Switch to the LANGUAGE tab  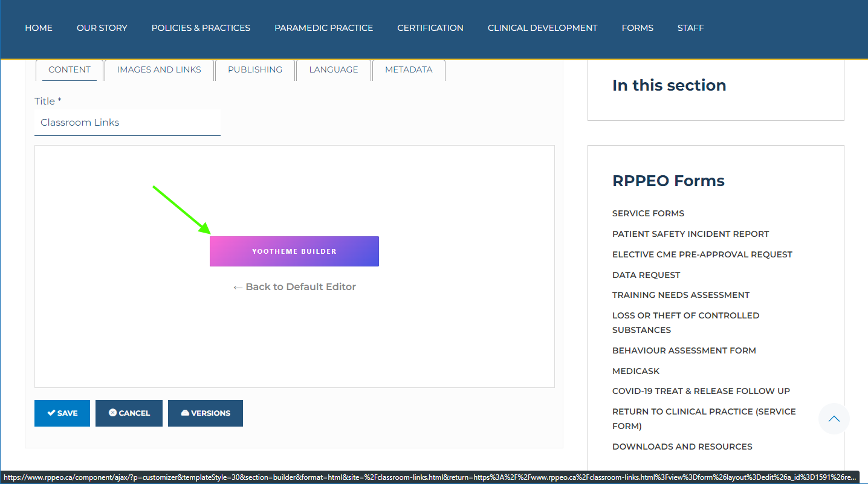[334, 69]
